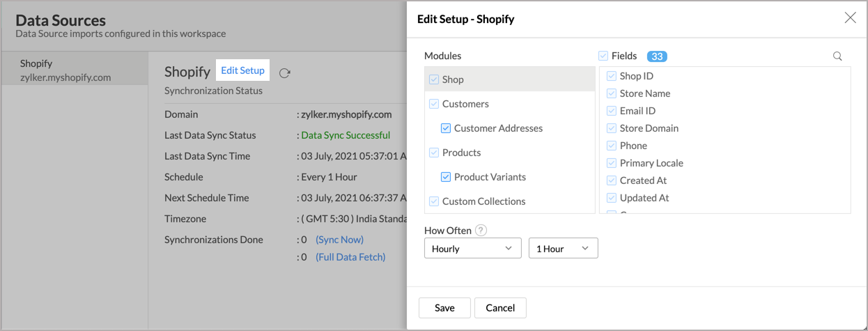This screenshot has width=868, height=331.
Task: Click the refresh sync icon beside Edit Setup
Action: 284,72
